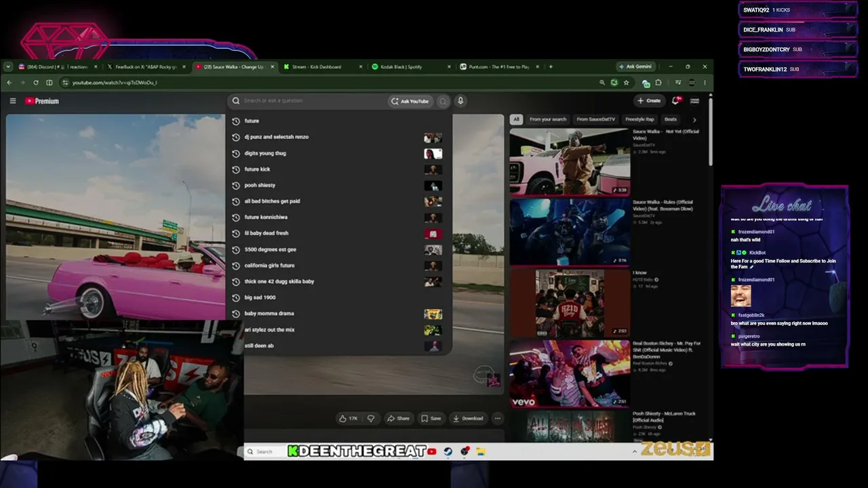Select search suggestion 'future'

(339, 121)
